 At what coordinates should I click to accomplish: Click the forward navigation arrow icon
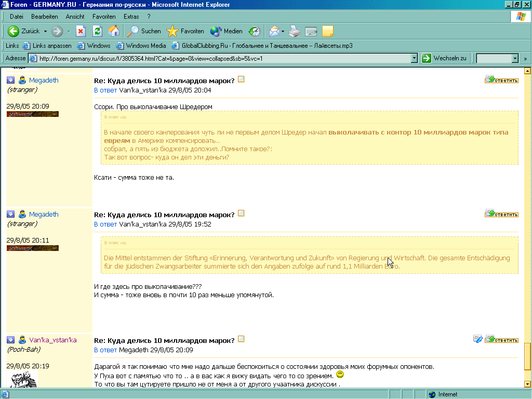57,31
